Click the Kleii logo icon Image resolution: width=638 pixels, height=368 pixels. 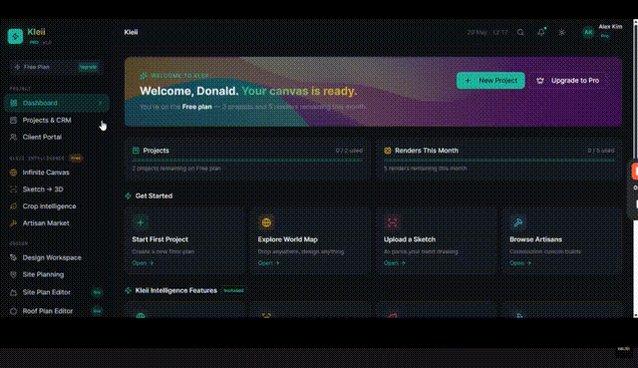coord(15,36)
